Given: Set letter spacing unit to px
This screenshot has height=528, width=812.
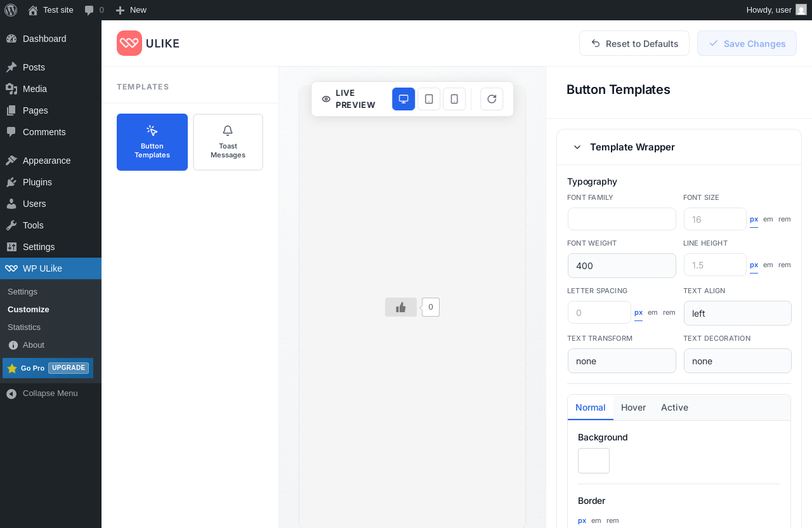Looking at the screenshot, I should coord(638,313).
